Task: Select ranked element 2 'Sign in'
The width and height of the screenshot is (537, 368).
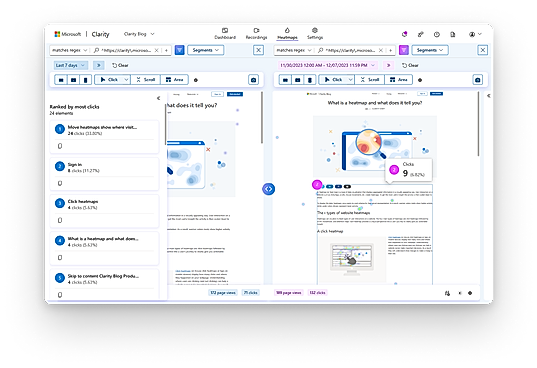Action: (104, 174)
